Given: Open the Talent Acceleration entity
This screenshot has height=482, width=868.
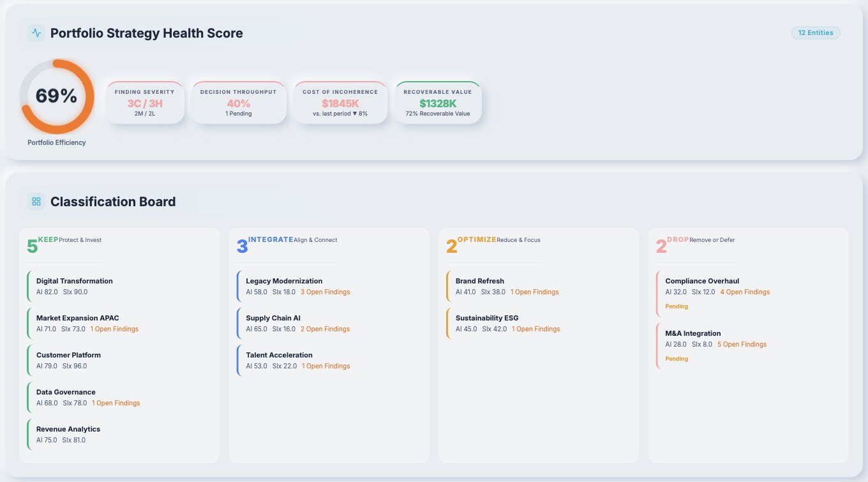Looking at the screenshot, I should (x=329, y=360).
